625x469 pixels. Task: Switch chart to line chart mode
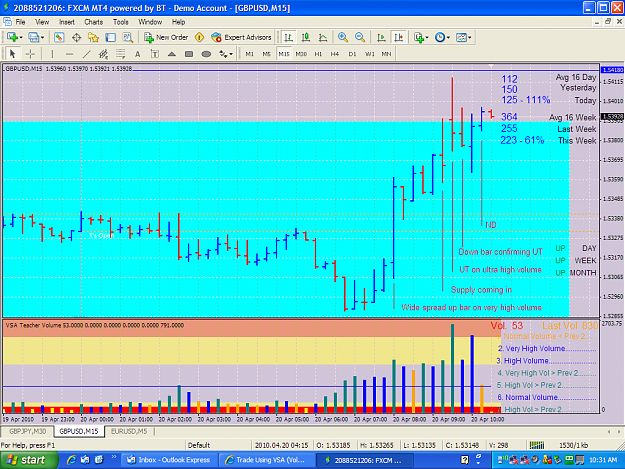323,37
